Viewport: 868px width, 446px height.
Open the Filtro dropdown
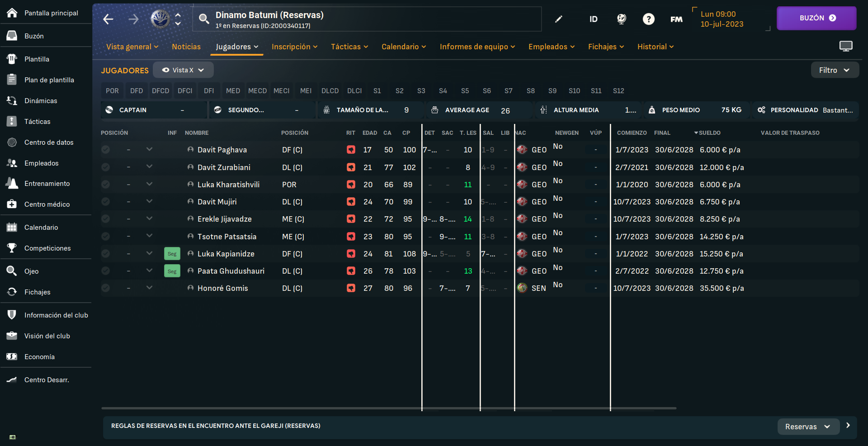835,70
